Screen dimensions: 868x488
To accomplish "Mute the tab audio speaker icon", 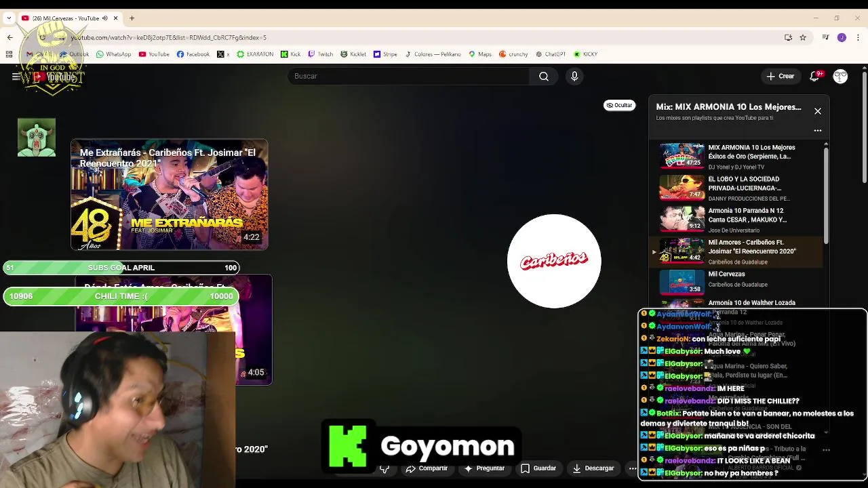I will click(x=104, y=18).
